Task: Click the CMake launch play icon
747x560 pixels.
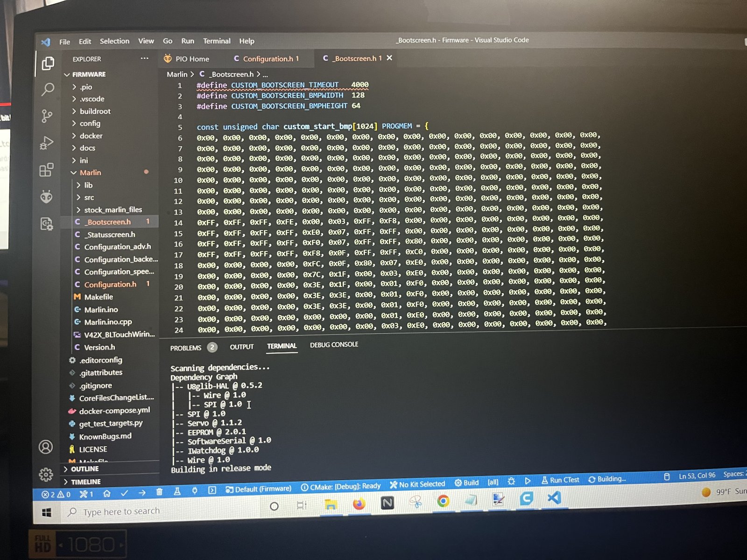Action: [x=528, y=481]
